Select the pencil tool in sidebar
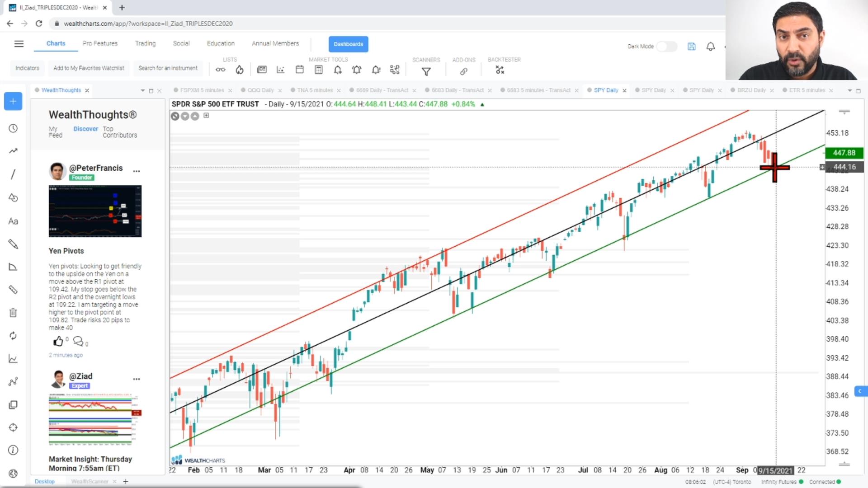The width and height of the screenshot is (868, 488). point(13,244)
